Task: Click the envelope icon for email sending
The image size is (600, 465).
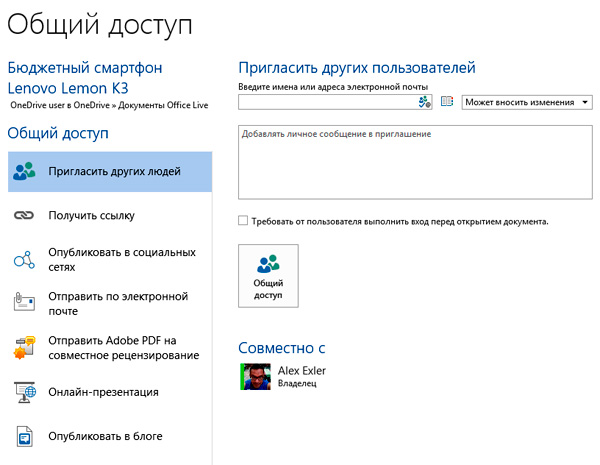Action: tap(24, 303)
